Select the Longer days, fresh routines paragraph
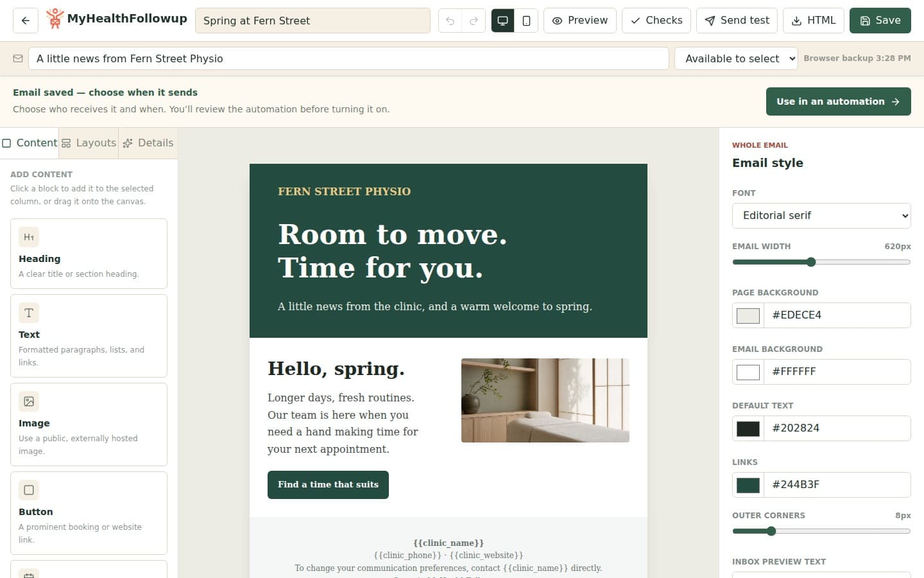Image resolution: width=924 pixels, height=578 pixels. click(x=343, y=423)
